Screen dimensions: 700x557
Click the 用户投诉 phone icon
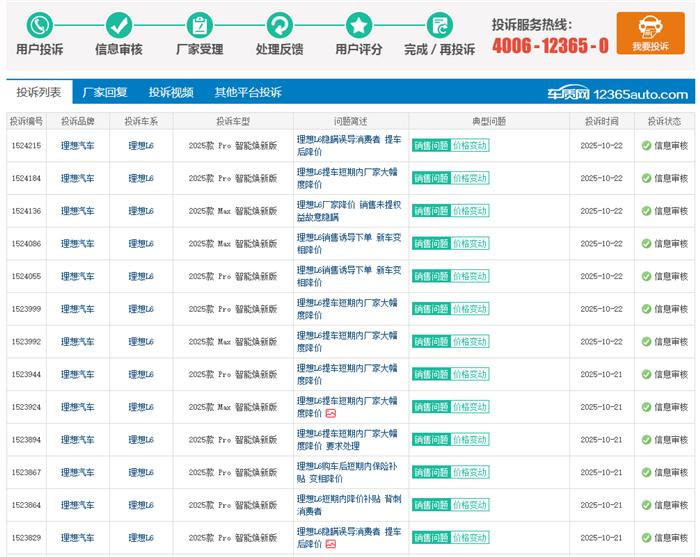pos(39,25)
